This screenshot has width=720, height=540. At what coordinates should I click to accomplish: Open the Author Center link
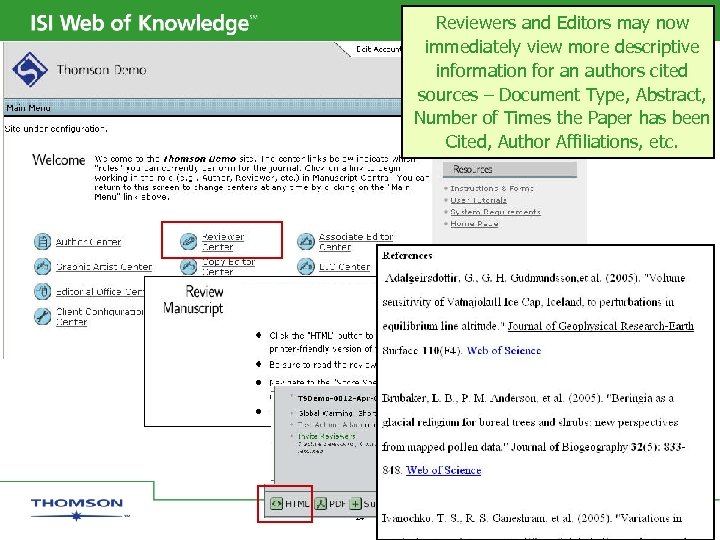tap(89, 242)
